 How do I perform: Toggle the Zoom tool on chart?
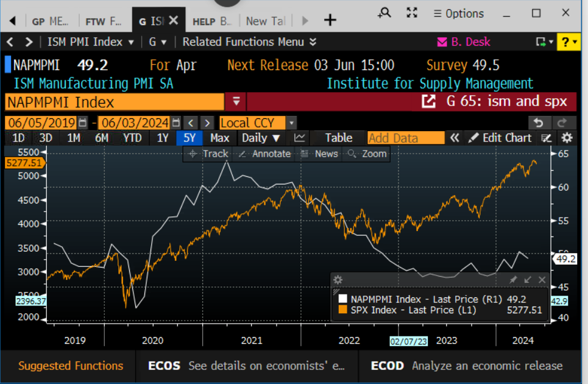(x=367, y=154)
